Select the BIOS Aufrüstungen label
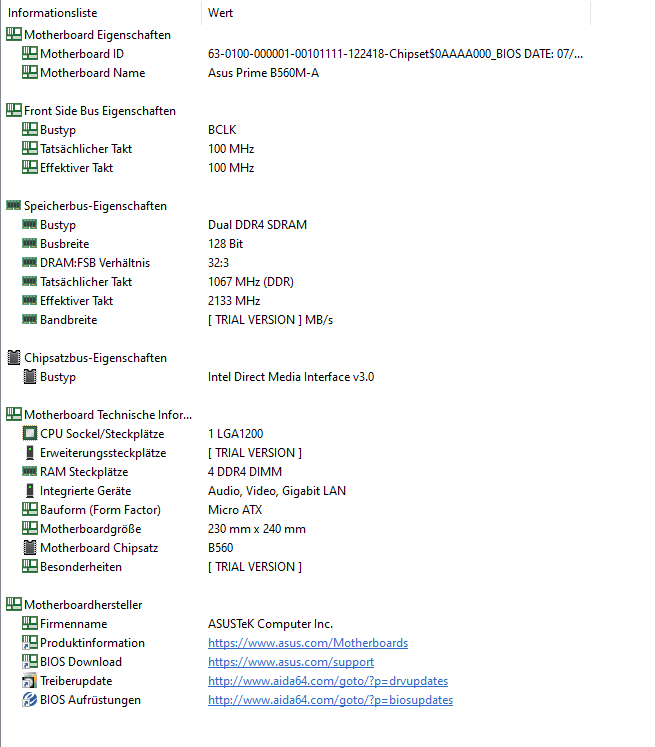 pos(91,700)
